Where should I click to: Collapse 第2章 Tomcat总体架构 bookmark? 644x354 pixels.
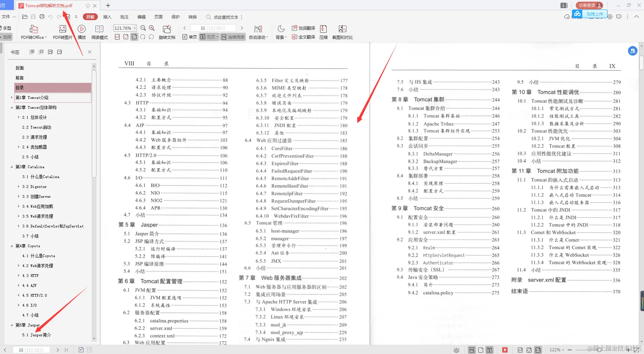pos(12,107)
